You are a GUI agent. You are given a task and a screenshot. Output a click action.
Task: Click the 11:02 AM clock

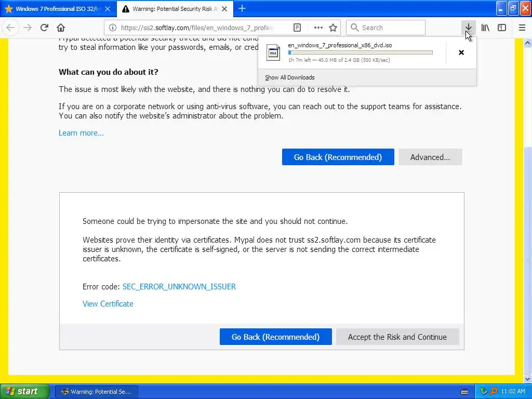pos(513,392)
